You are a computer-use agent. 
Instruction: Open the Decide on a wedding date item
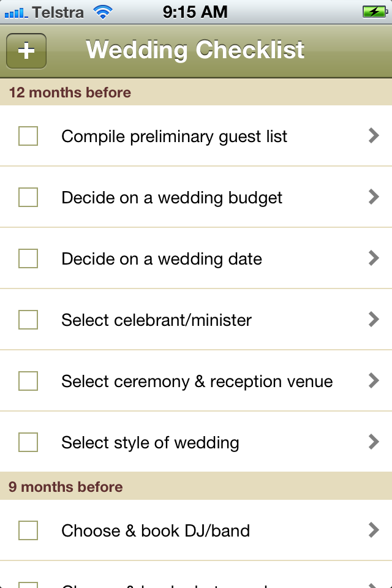(162, 259)
